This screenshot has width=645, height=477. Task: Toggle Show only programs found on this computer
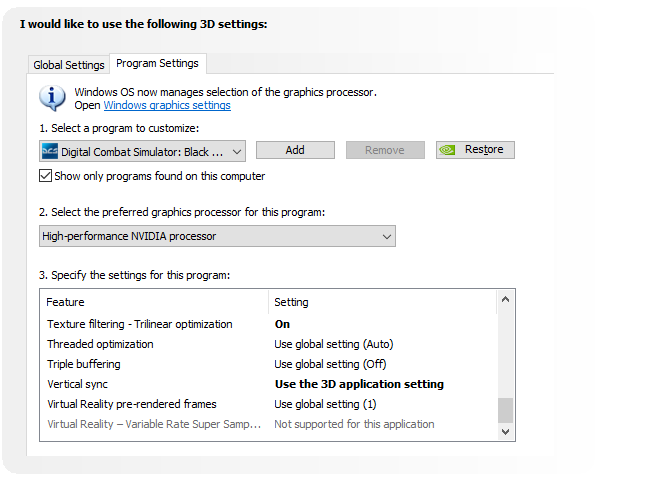pyautogui.click(x=45, y=176)
